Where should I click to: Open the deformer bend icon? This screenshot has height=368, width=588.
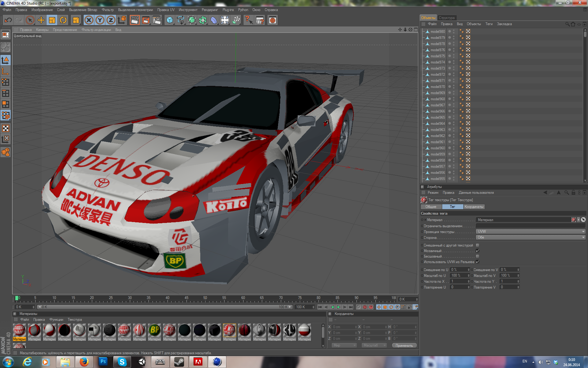(214, 20)
